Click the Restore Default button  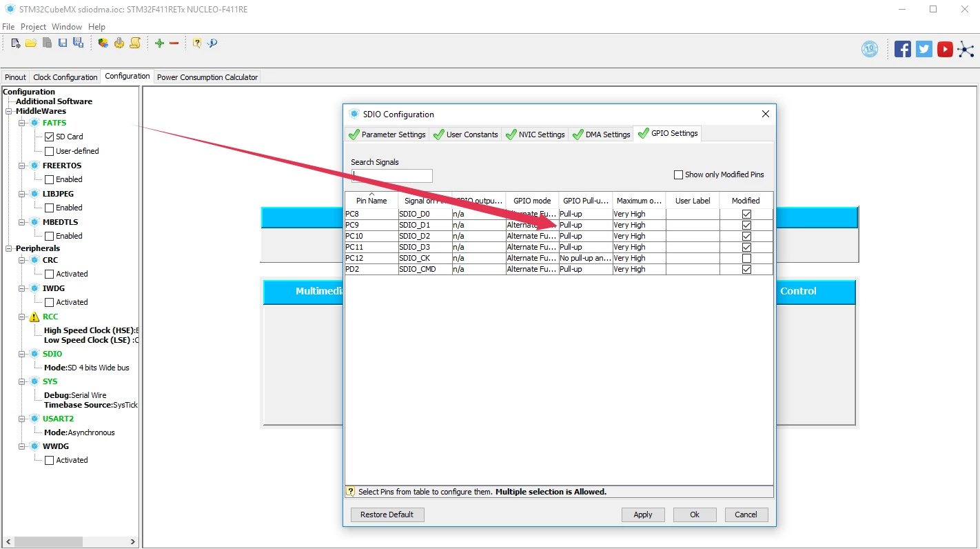tap(387, 515)
